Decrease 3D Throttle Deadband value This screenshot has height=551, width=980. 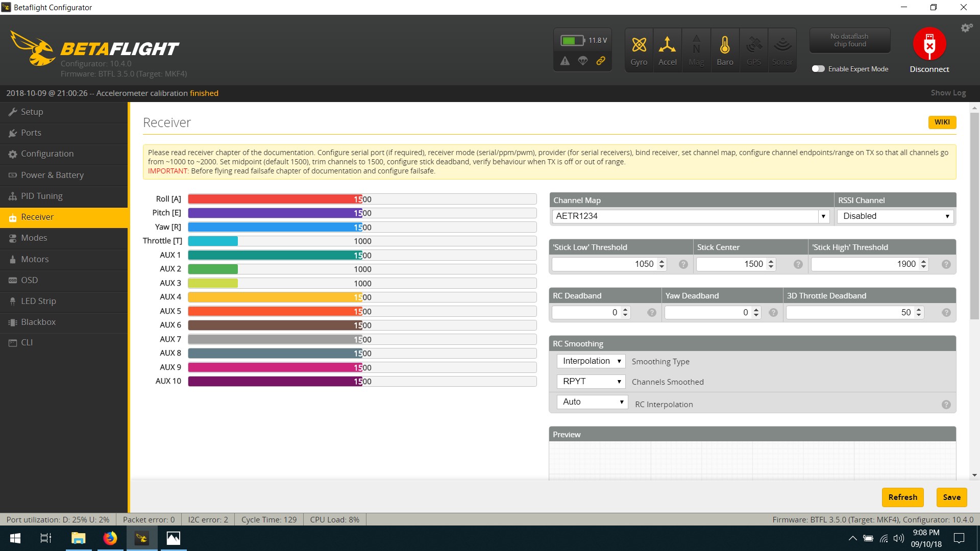[x=919, y=315]
